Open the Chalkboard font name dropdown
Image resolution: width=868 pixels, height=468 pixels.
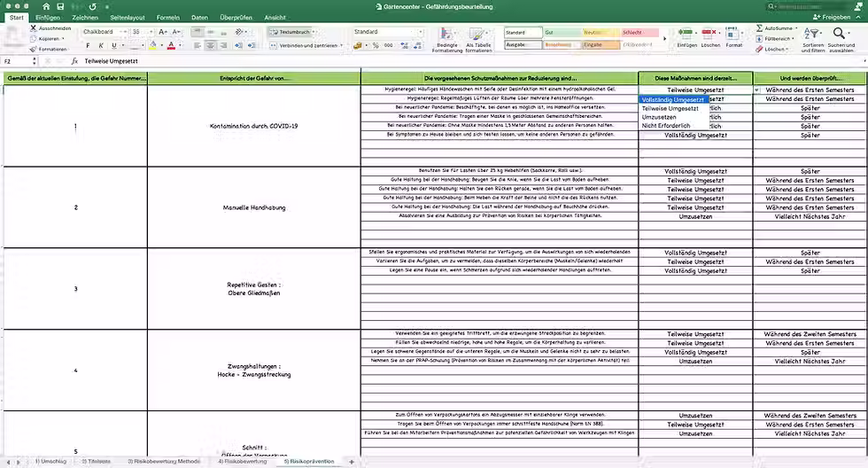coord(124,32)
